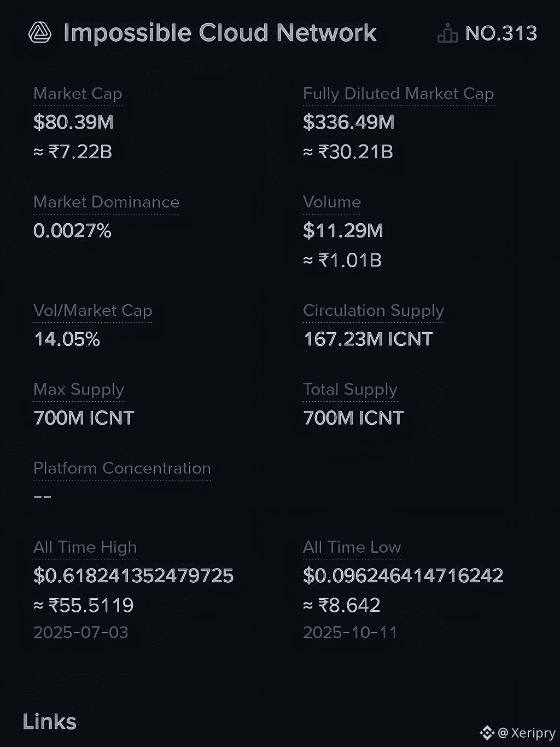Viewport: 560px width, 747px height.
Task: Tap the Platform Concentration label
Action: (122, 468)
